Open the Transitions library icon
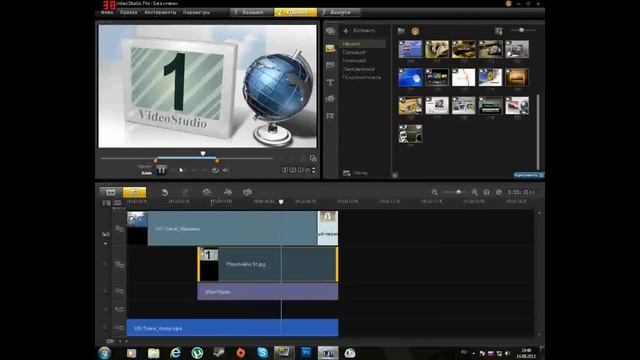Image resolution: width=640 pixels, height=360 pixels. [x=330, y=65]
